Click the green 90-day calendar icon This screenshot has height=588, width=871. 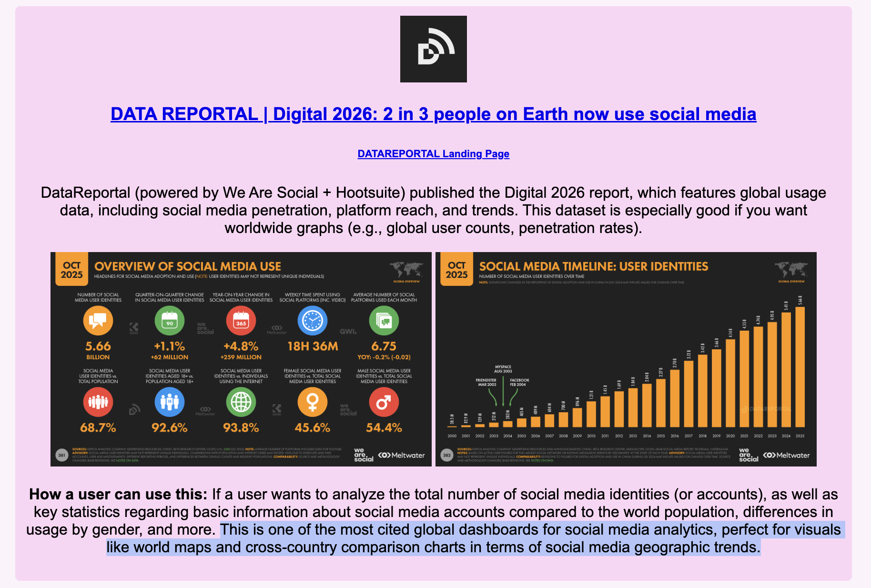170,321
